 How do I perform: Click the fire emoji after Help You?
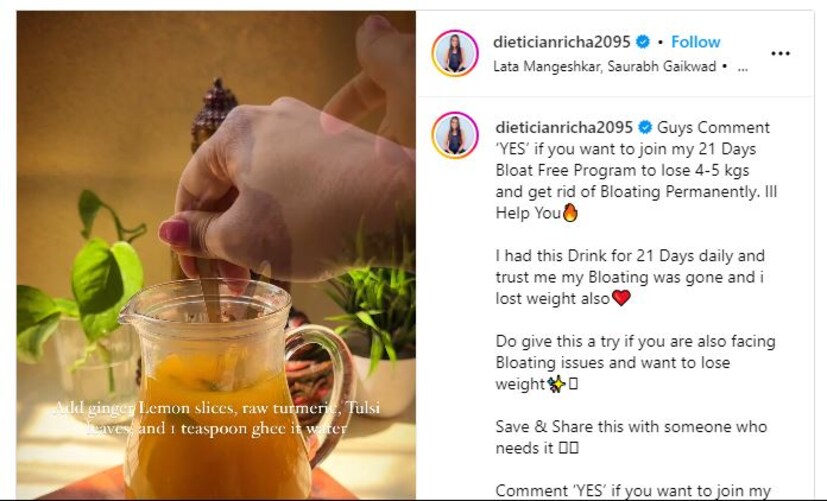570,213
